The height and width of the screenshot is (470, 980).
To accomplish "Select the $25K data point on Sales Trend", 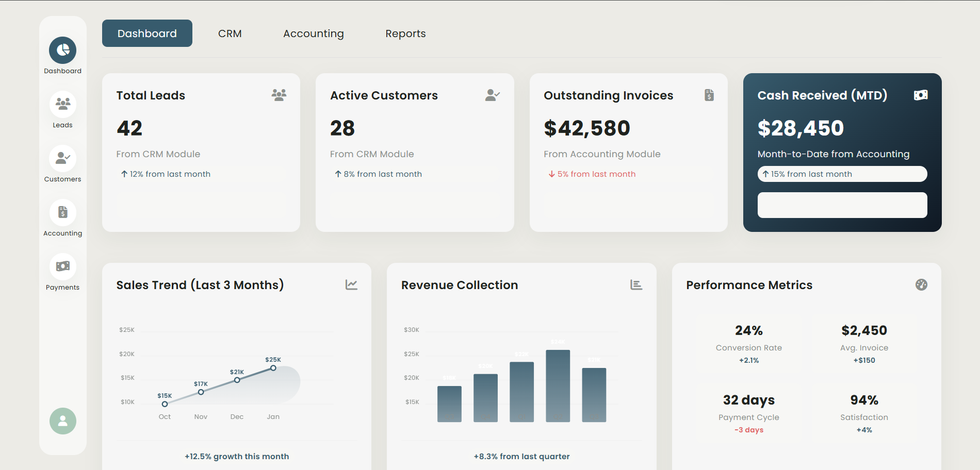I will pyautogui.click(x=273, y=367).
